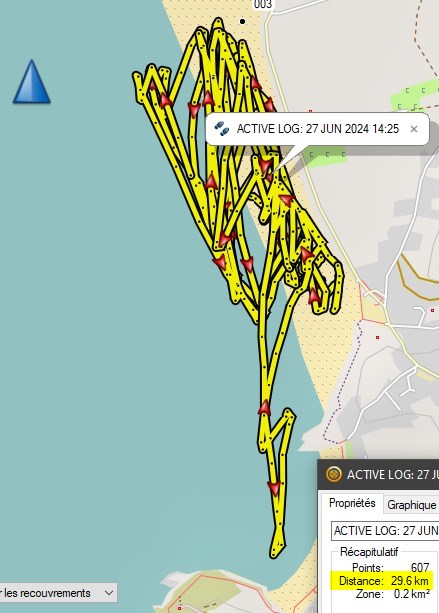
Task: Switch to the Graphique tab
Action: [x=411, y=505]
